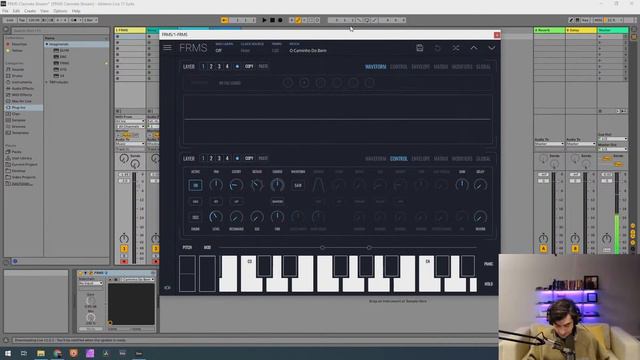The height and width of the screenshot is (360, 640).
Task: Toggle Return A track activator button
Action: pyautogui.click(x=543, y=249)
